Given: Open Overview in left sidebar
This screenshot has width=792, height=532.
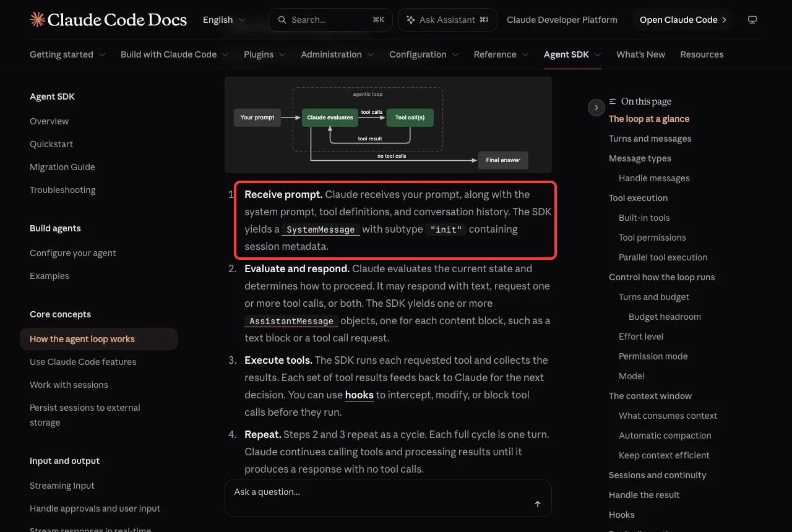Looking at the screenshot, I should [49, 121].
